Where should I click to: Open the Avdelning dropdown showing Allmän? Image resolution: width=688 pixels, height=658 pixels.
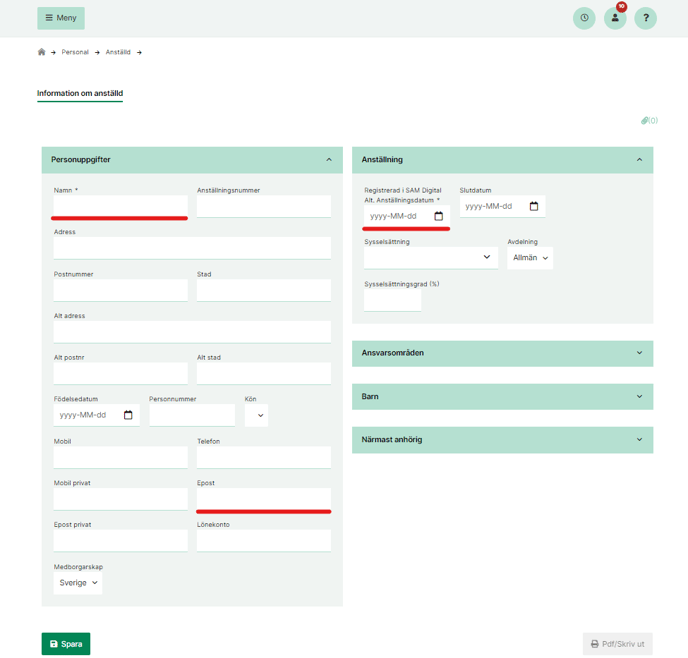(x=530, y=258)
